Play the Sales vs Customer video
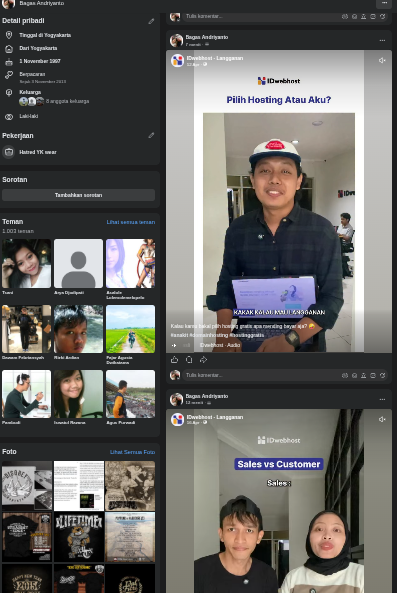 279,501
